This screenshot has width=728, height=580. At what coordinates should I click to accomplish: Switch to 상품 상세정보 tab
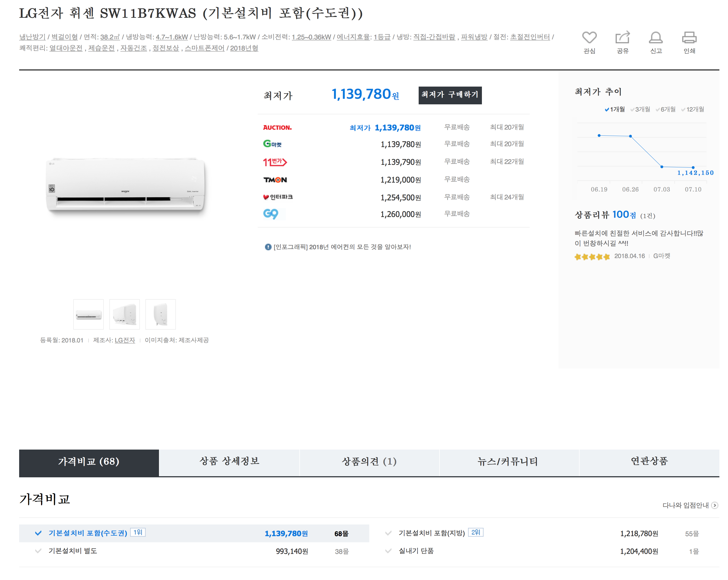229,462
